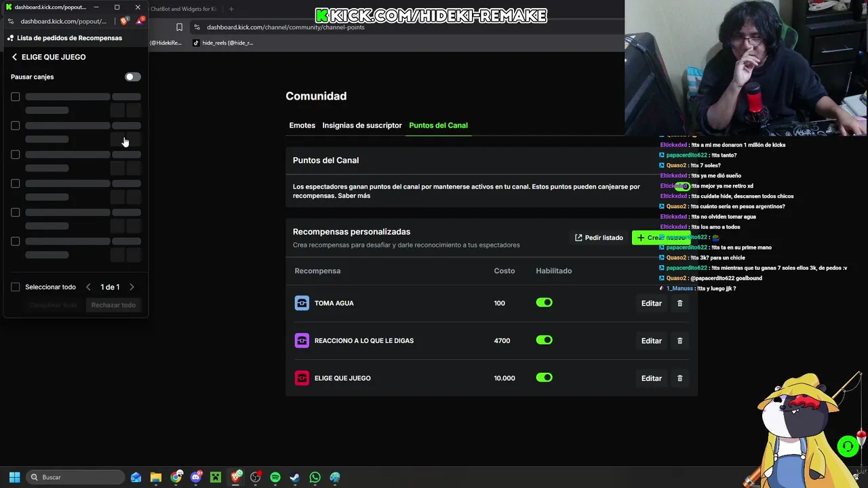Open File Explorer from the taskbar
Image resolution: width=868 pixels, height=488 pixels.
[x=156, y=477]
